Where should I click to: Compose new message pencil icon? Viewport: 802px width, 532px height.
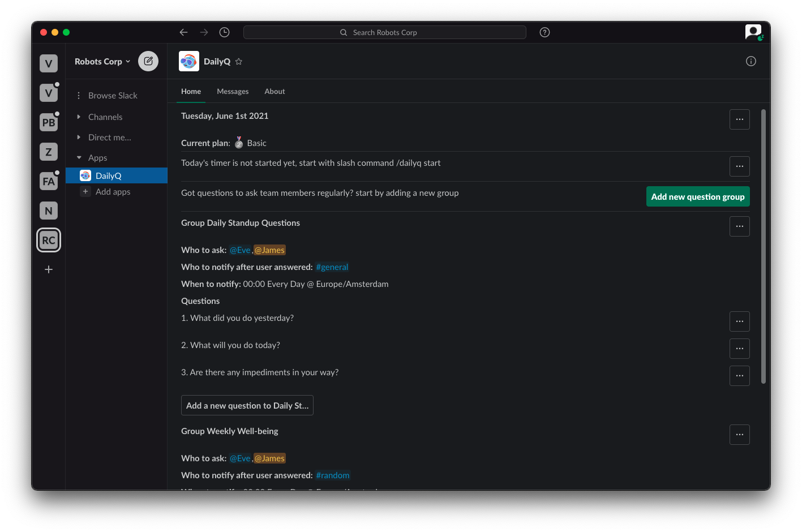(148, 61)
